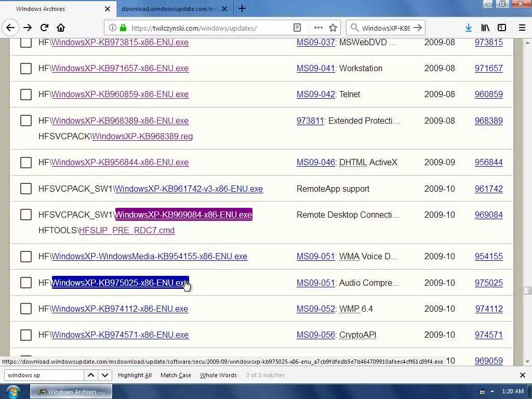Open WindowsXP-KB973815-x86-ENU.exe link
The height and width of the screenshot is (399, 532).
(x=120, y=43)
